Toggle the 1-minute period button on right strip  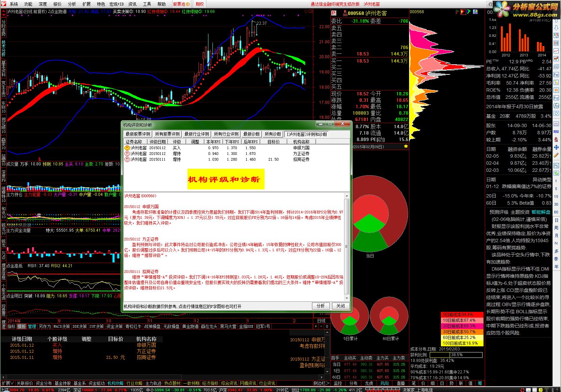556,181
